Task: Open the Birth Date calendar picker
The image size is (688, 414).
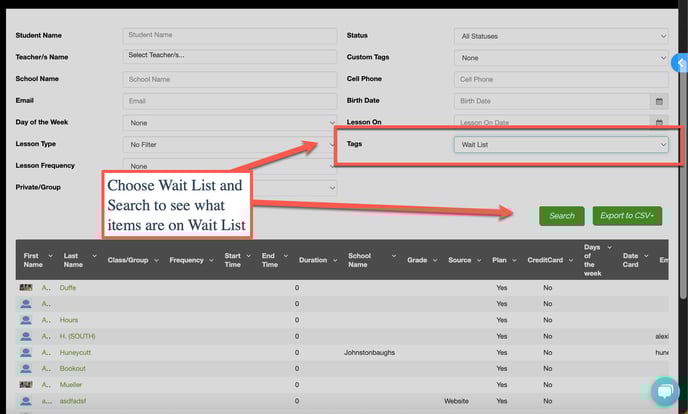Action: pos(658,101)
